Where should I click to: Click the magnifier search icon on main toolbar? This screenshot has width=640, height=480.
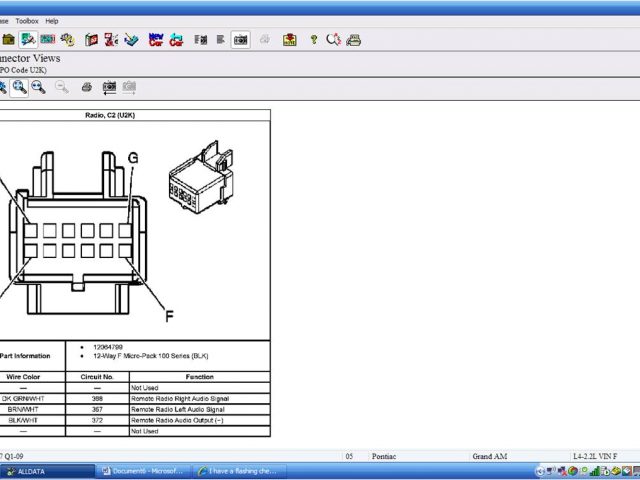tap(333, 40)
